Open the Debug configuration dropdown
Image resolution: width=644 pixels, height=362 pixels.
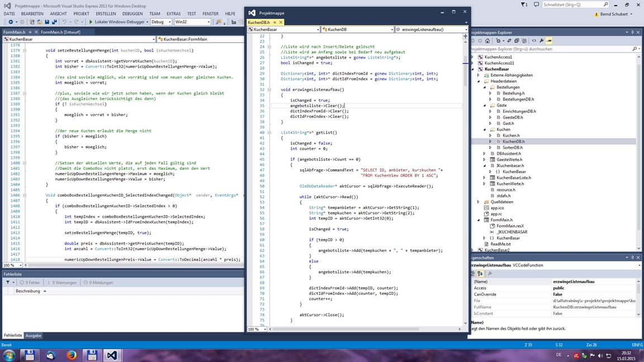tap(160, 22)
